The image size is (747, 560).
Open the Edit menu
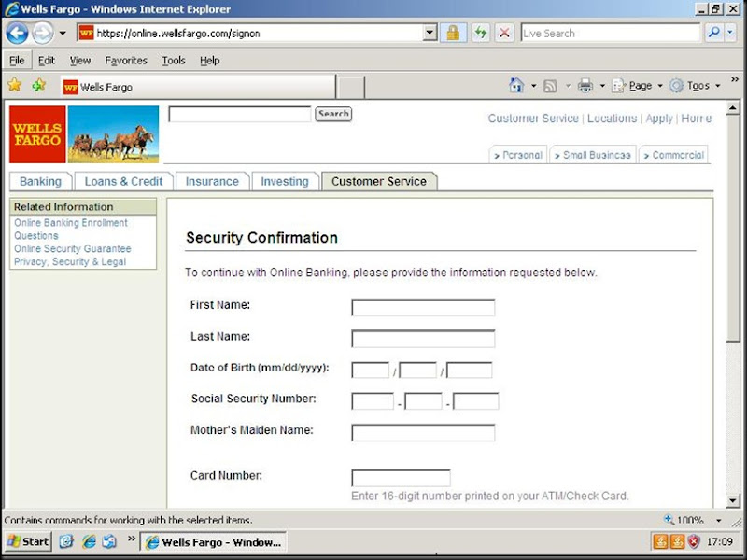tap(46, 61)
